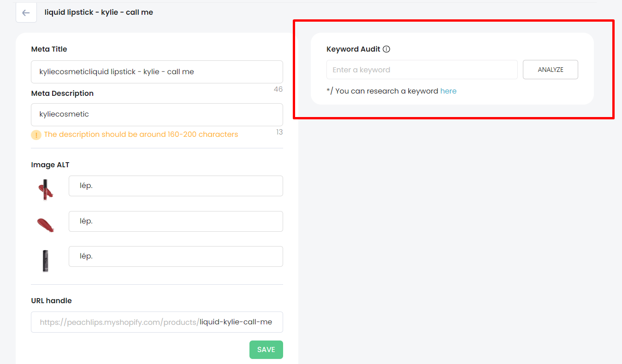This screenshot has width=622, height=364.
Task: Click the 'URL handle' label
Action: [x=51, y=301]
